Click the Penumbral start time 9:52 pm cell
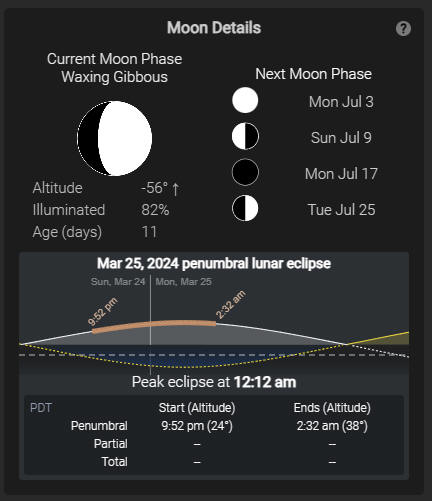Viewport: 432px width, 501px height. pos(197,426)
